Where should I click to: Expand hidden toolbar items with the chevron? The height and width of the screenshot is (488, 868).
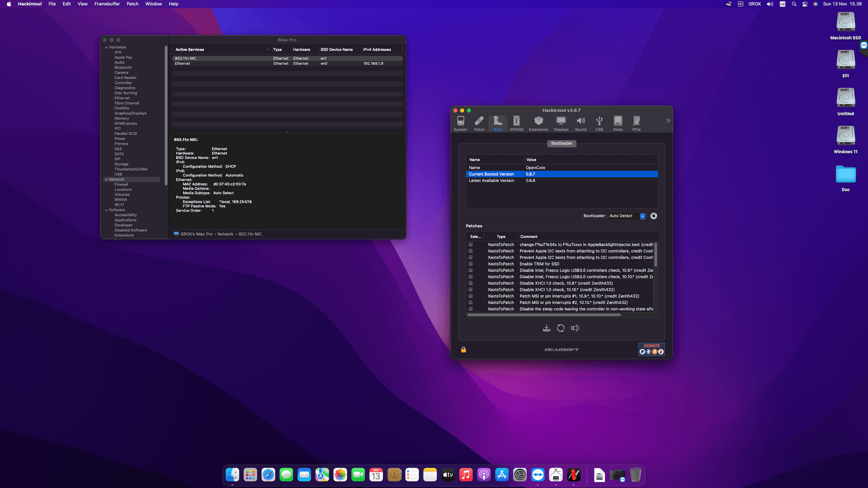click(668, 121)
